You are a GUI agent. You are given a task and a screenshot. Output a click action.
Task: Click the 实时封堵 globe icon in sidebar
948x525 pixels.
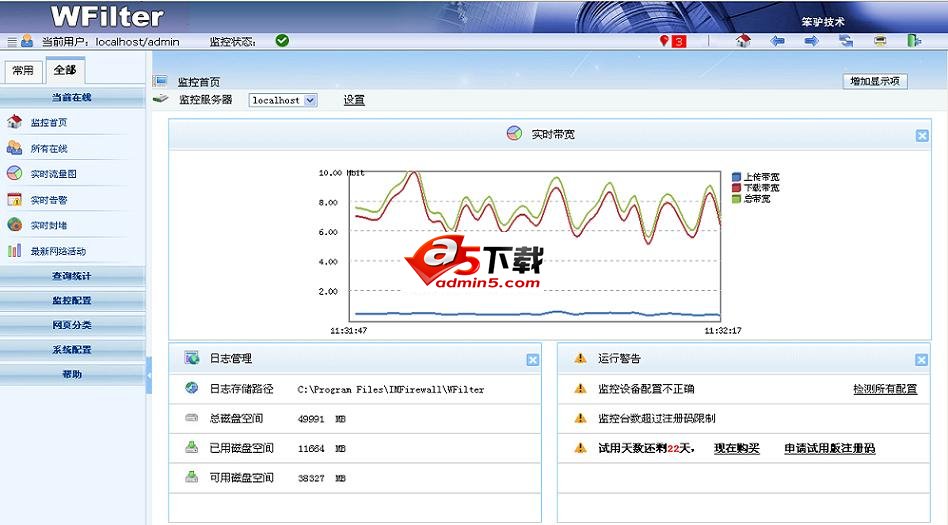15,224
